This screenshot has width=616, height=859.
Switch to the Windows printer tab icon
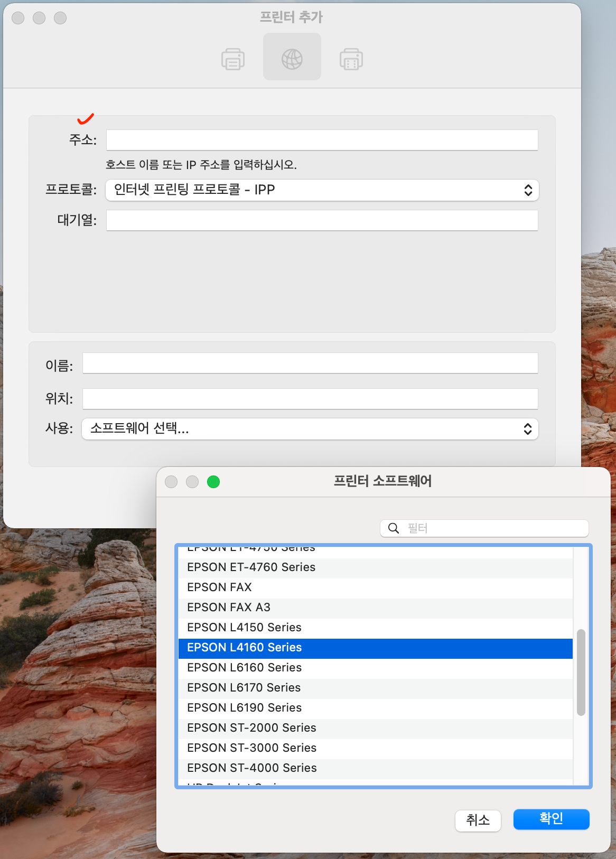351,59
